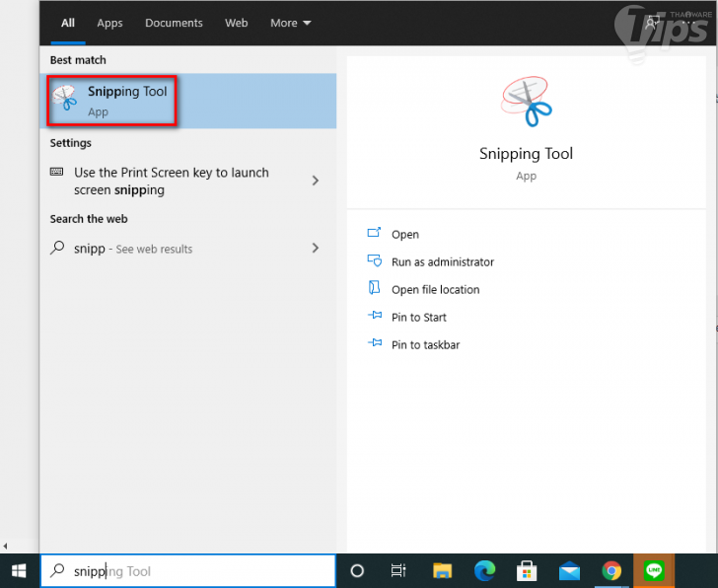Open the Windows Start menu
Viewport: 718px width, 588px height.
tap(19, 571)
